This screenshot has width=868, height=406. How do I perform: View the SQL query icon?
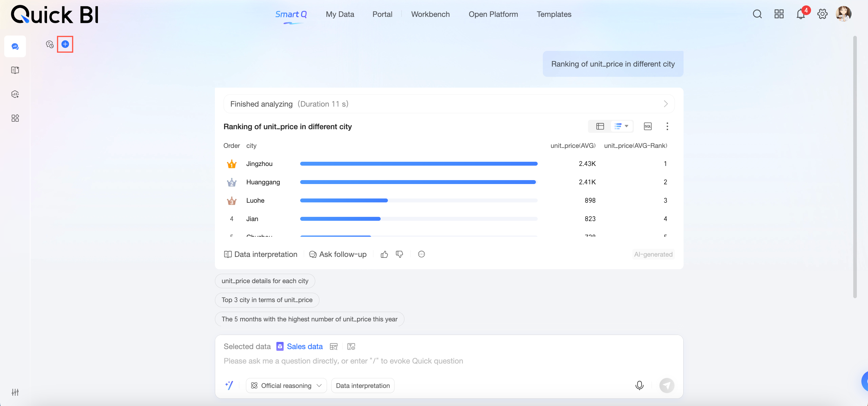click(x=647, y=126)
